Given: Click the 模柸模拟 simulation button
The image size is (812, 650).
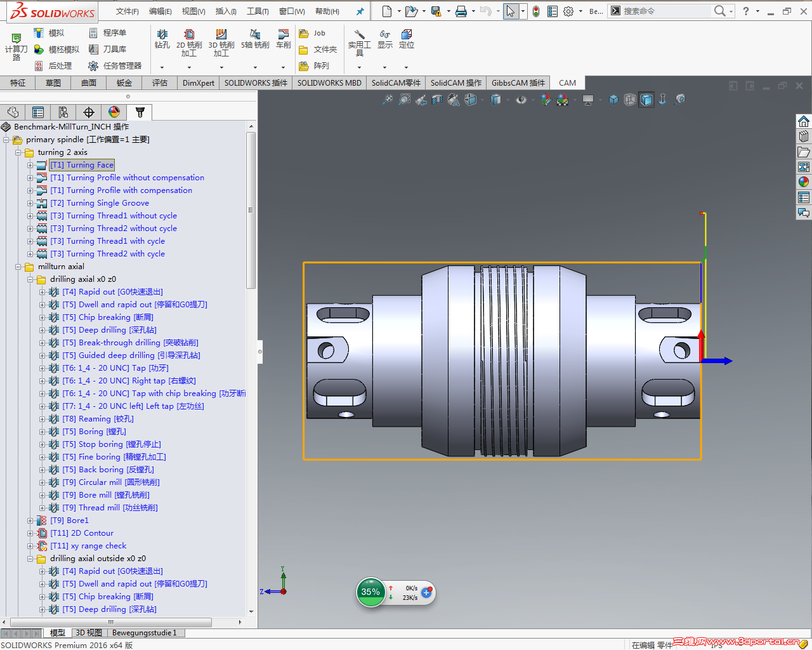Looking at the screenshot, I should pos(56,50).
